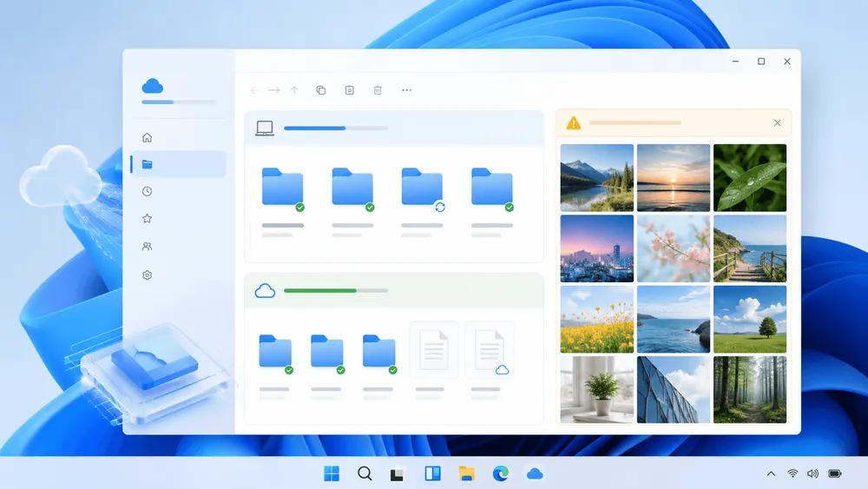Click the trash delete icon in toolbar
Screen dimensions: 868x489
[x=378, y=90]
